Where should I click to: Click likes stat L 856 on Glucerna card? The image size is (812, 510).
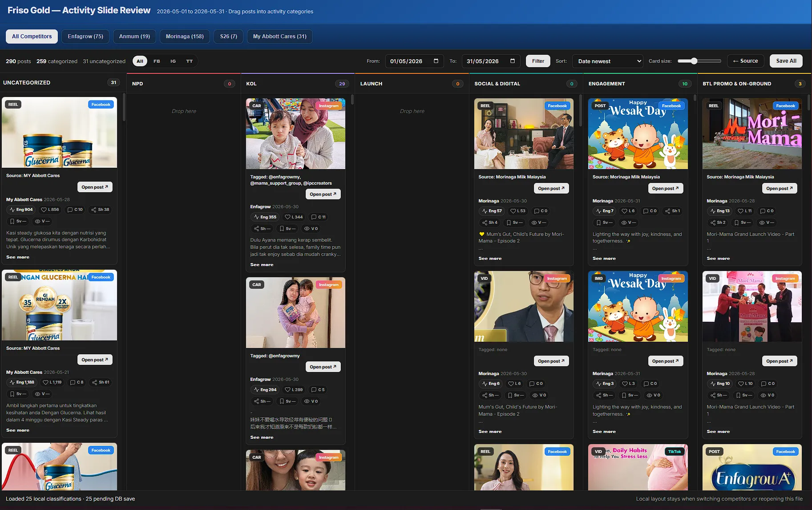click(x=50, y=210)
